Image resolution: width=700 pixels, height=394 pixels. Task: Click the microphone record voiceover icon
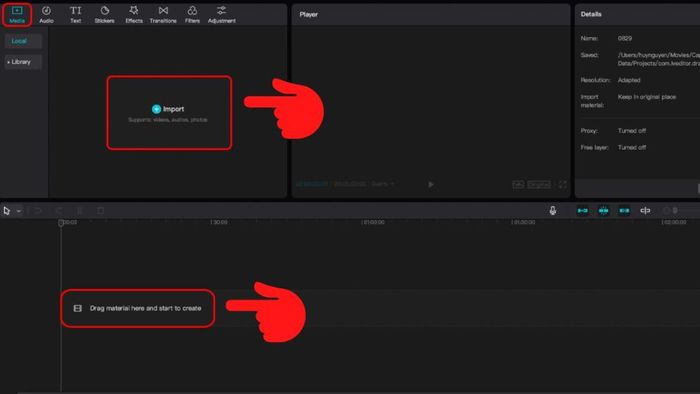pos(553,211)
